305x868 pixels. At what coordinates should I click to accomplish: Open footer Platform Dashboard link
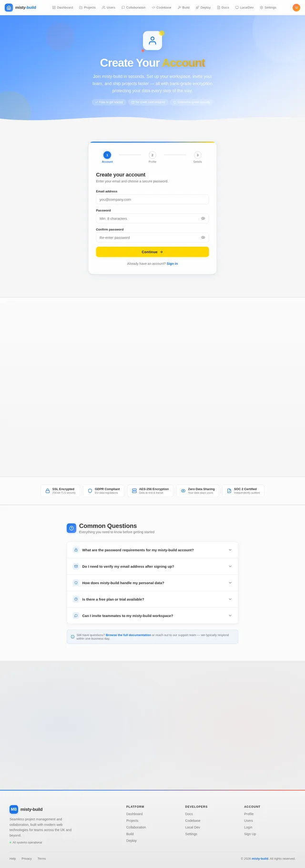point(134,814)
